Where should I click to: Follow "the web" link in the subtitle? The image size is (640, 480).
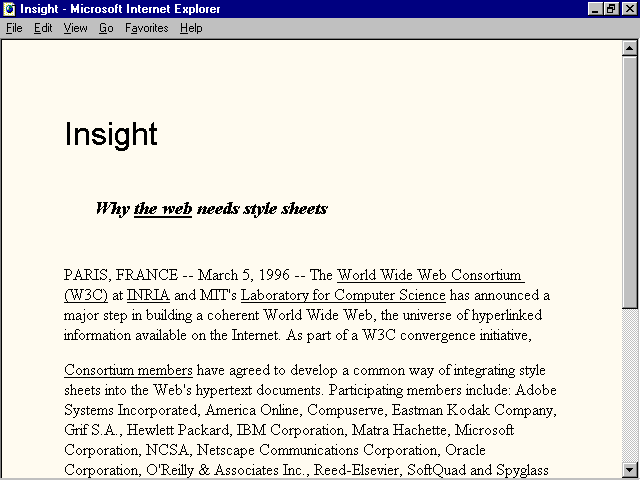(x=162, y=209)
